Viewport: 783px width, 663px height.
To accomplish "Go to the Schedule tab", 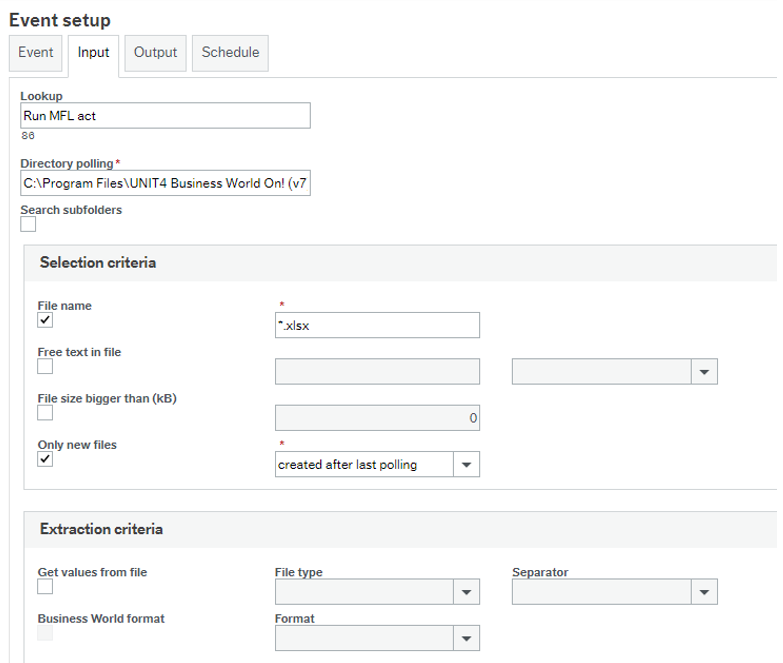I will tap(230, 53).
